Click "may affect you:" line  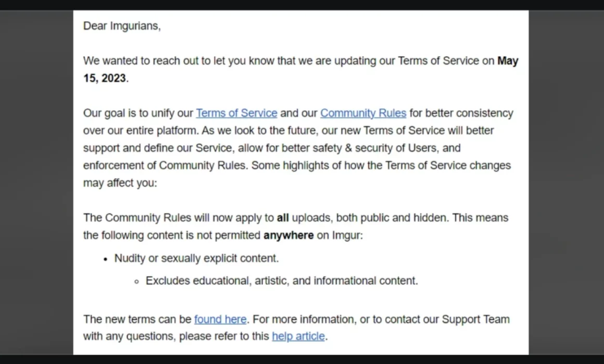pos(120,183)
